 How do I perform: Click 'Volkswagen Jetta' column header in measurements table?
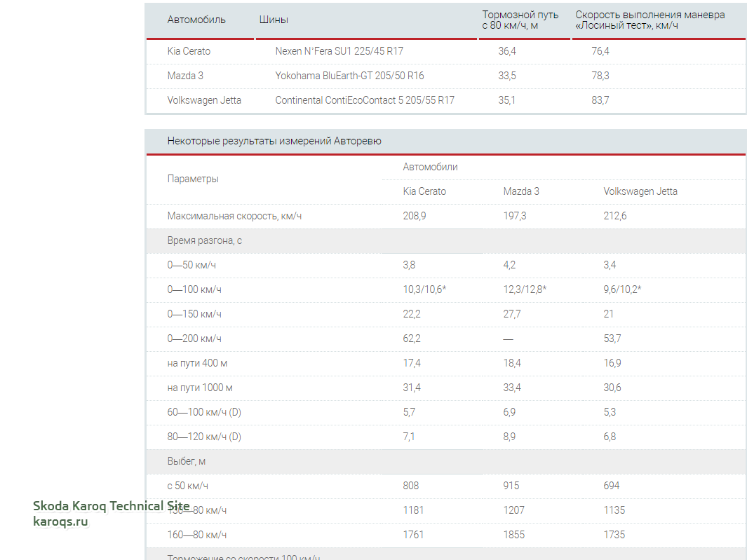(640, 191)
